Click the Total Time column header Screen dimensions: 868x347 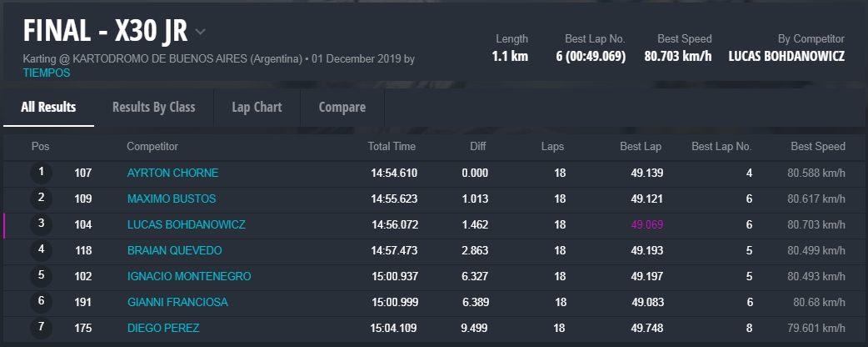tap(392, 147)
